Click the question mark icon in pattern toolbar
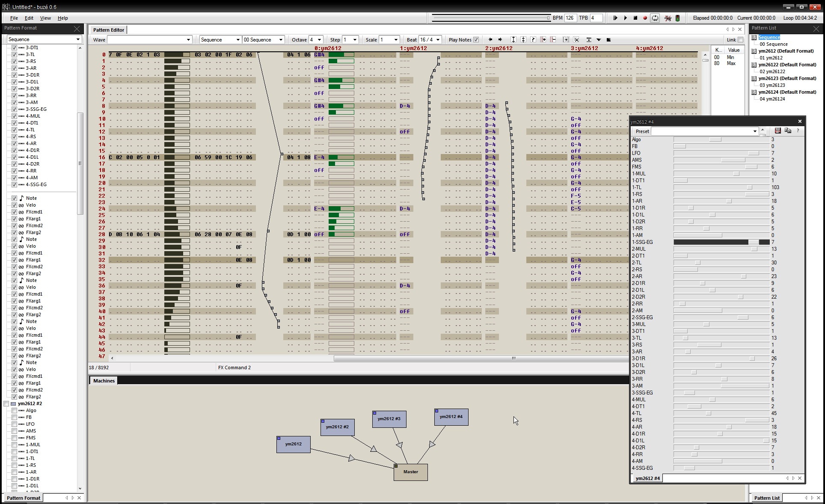The height and width of the screenshot is (504, 825). 533,40
